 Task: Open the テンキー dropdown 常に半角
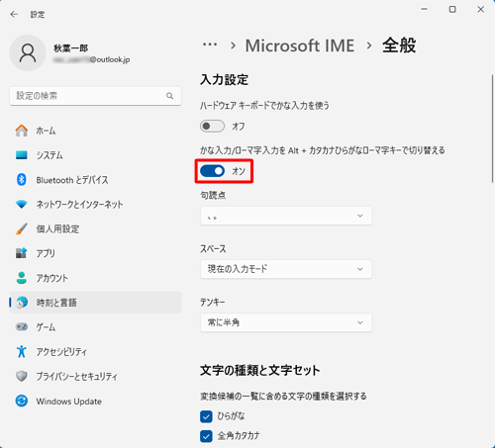tap(286, 322)
